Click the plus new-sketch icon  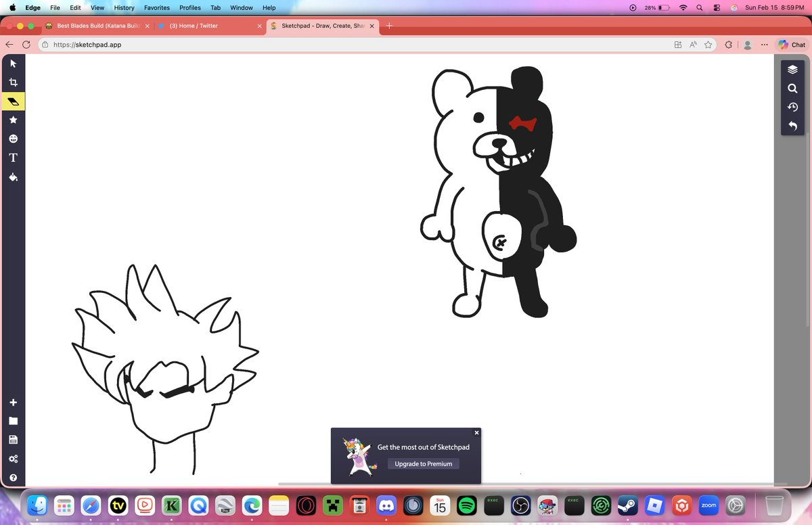coord(13,403)
